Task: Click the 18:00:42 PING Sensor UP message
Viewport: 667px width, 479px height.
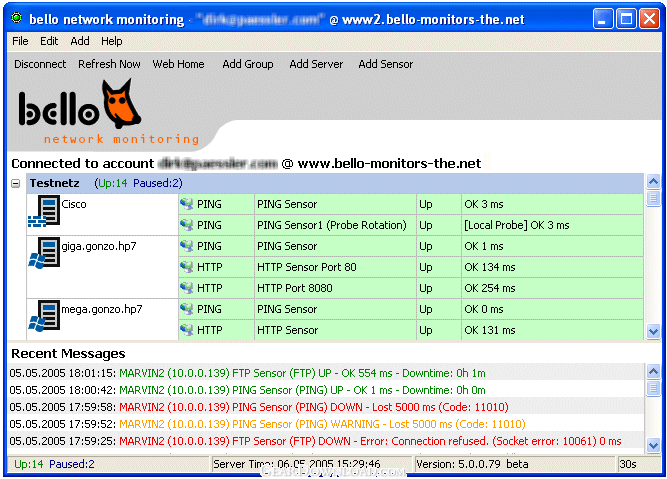Action: tap(326, 390)
